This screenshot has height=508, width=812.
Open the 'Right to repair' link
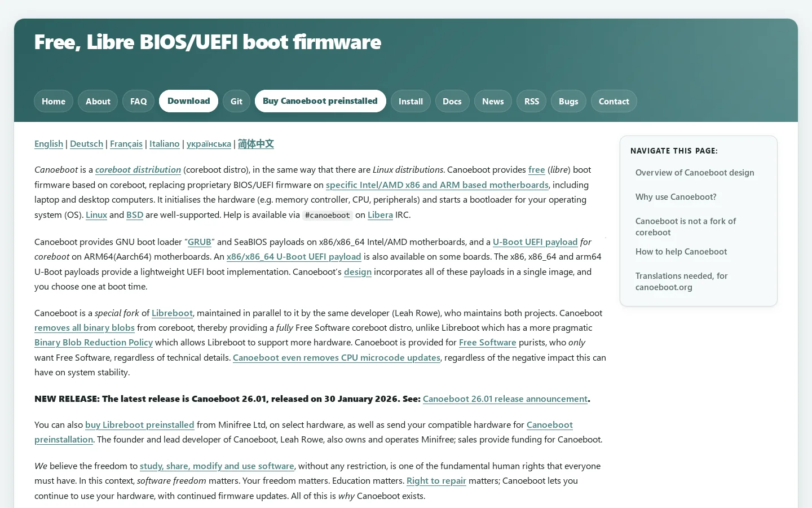point(436,481)
